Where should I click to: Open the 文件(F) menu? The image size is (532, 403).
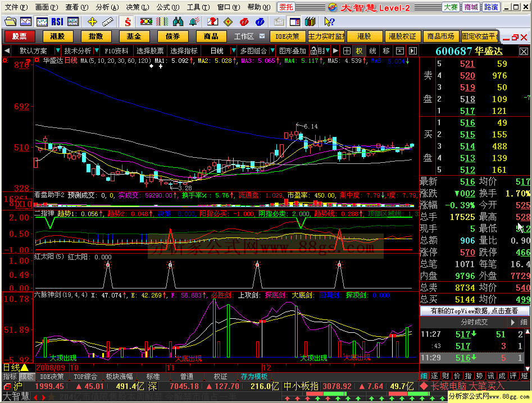[16, 7]
